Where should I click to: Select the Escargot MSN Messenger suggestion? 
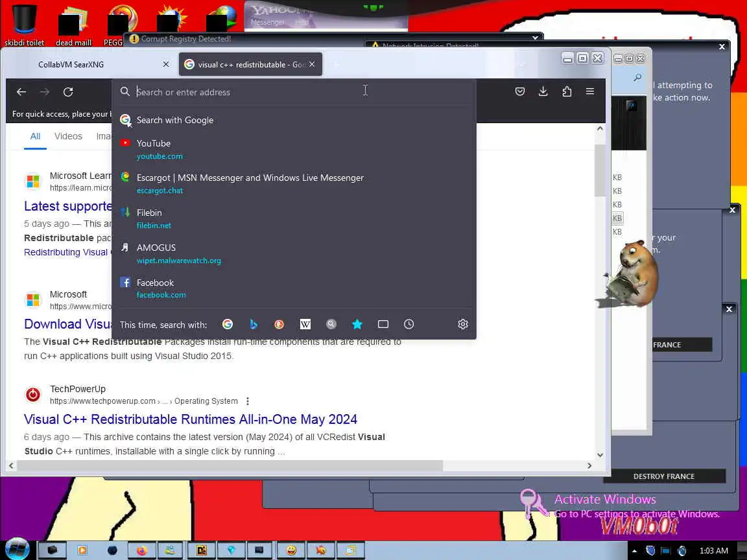(294, 184)
